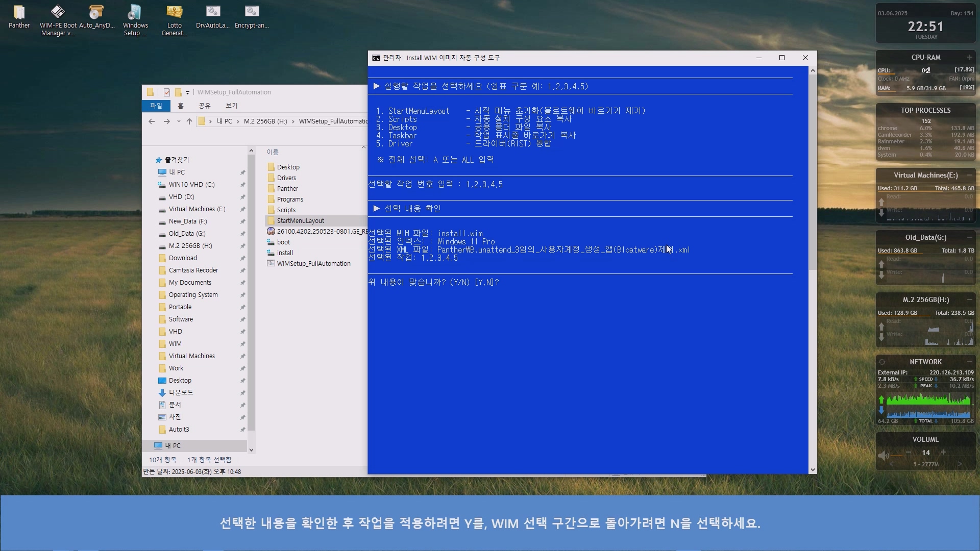Open the Lotto Generator desktop shortcut
This screenshot has width=980, height=551.
174,12
